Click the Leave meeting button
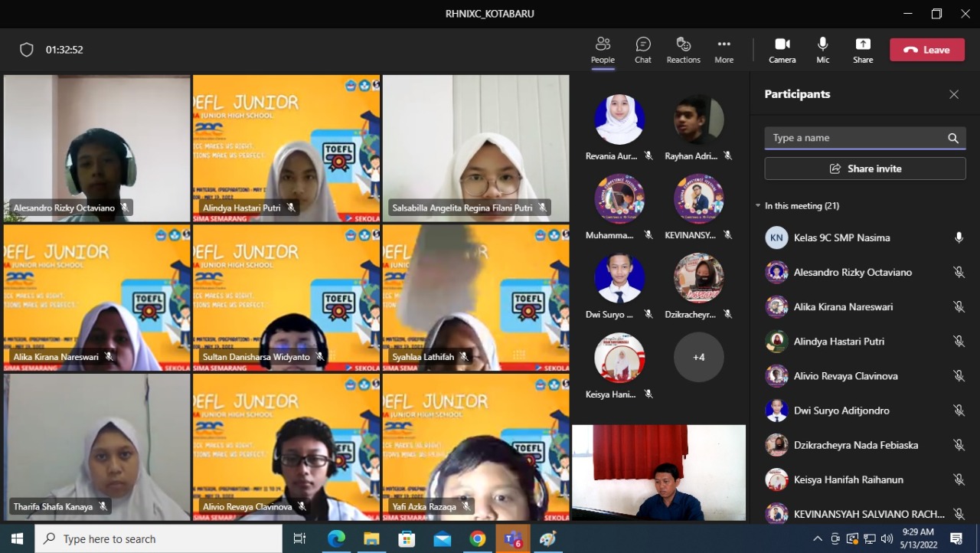Viewport: 980px width, 553px height. coord(926,50)
